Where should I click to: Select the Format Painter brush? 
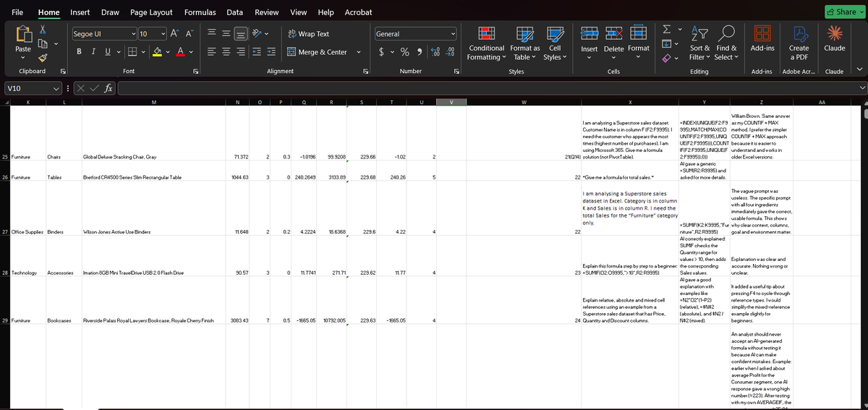pos(42,59)
